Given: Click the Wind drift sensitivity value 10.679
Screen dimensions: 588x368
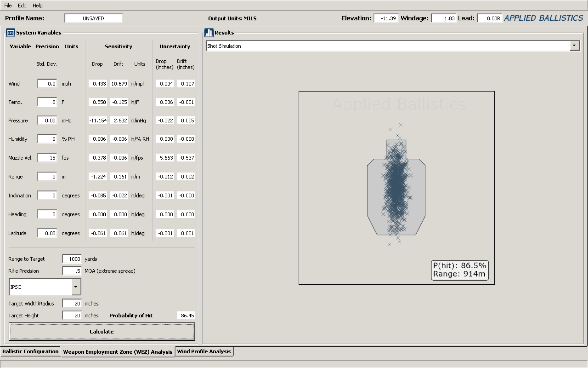Looking at the screenshot, I should 119,84.
